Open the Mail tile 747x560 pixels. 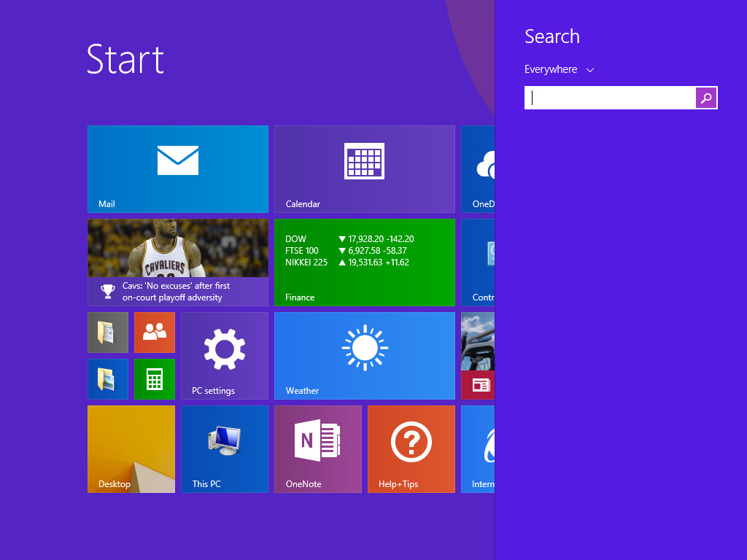178,169
